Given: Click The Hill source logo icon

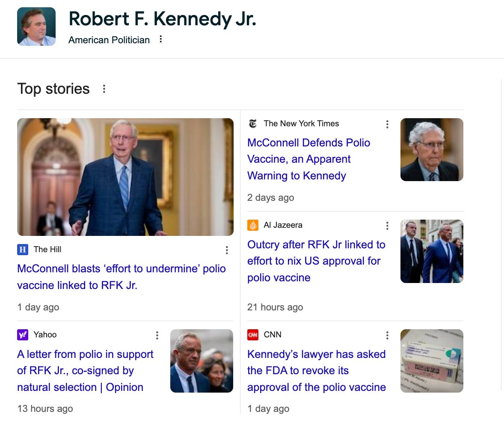Looking at the screenshot, I should 23,249.
